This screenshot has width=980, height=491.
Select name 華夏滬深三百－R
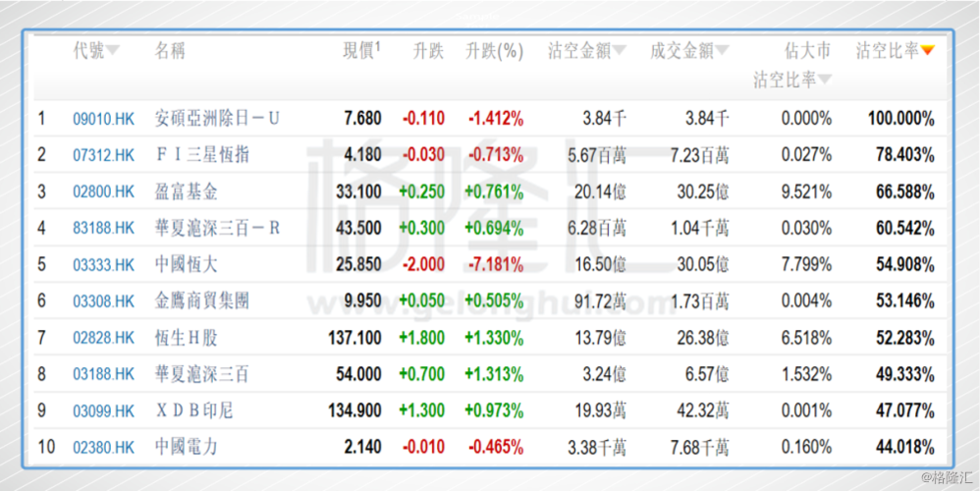coord(217,229)
